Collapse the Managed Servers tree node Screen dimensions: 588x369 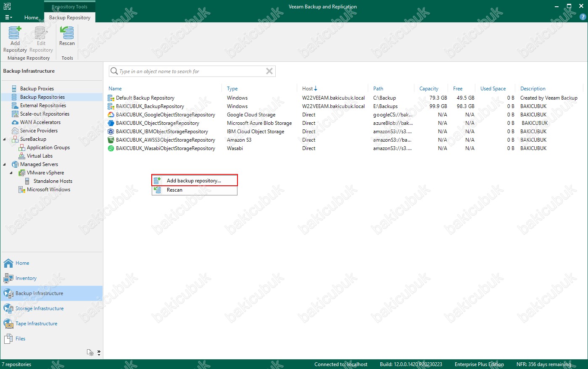coord(5,164)
